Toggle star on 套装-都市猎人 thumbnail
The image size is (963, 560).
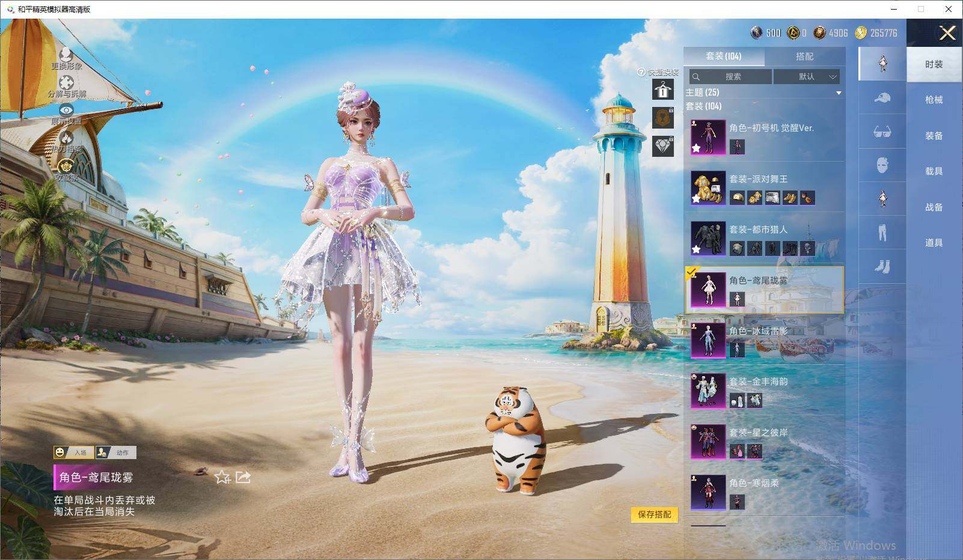pyautogui.click(x=696, y=249)
